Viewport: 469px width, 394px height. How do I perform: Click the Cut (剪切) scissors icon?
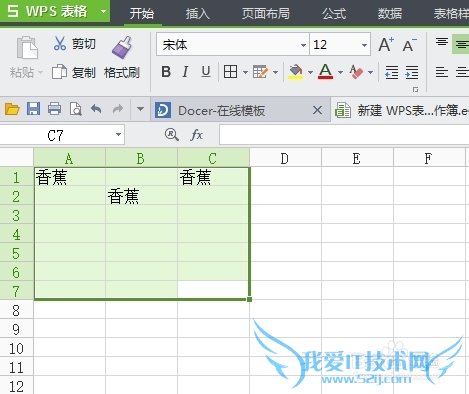pyautogui.click(x=60, y=44)
